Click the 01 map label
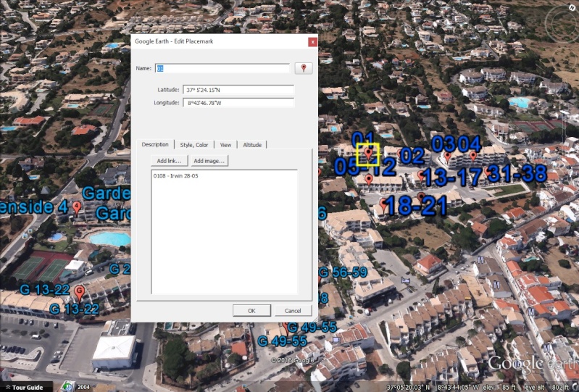This screenshot has width=579, height=392. click(x=362, y=140)
